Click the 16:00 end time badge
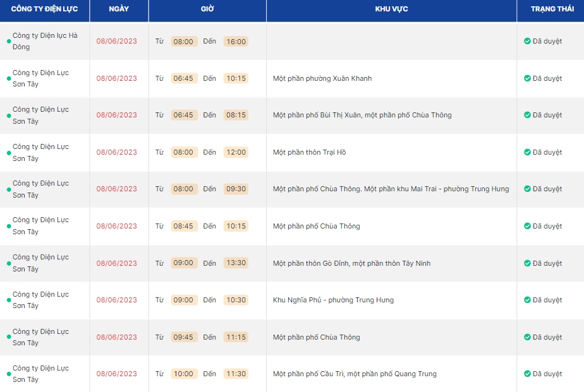The height and width of the screenshot is (392, 584). click(x=236, y=41)
